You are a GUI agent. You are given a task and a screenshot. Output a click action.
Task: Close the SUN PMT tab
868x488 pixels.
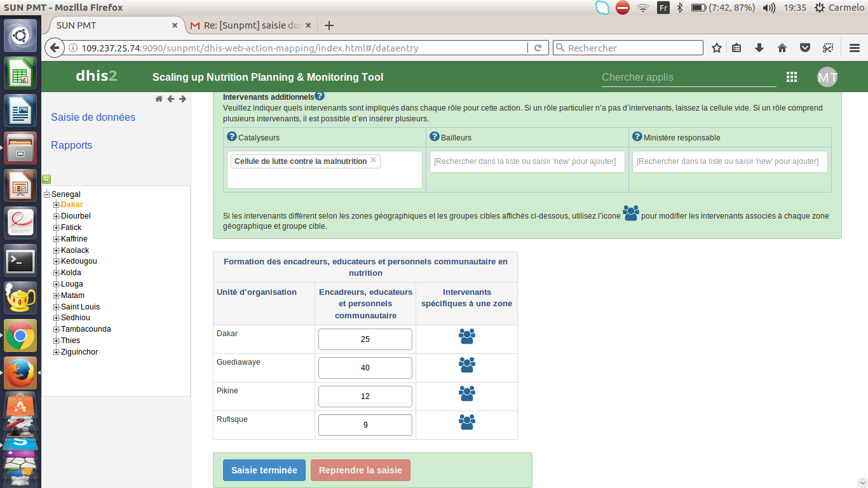point(175,25)
